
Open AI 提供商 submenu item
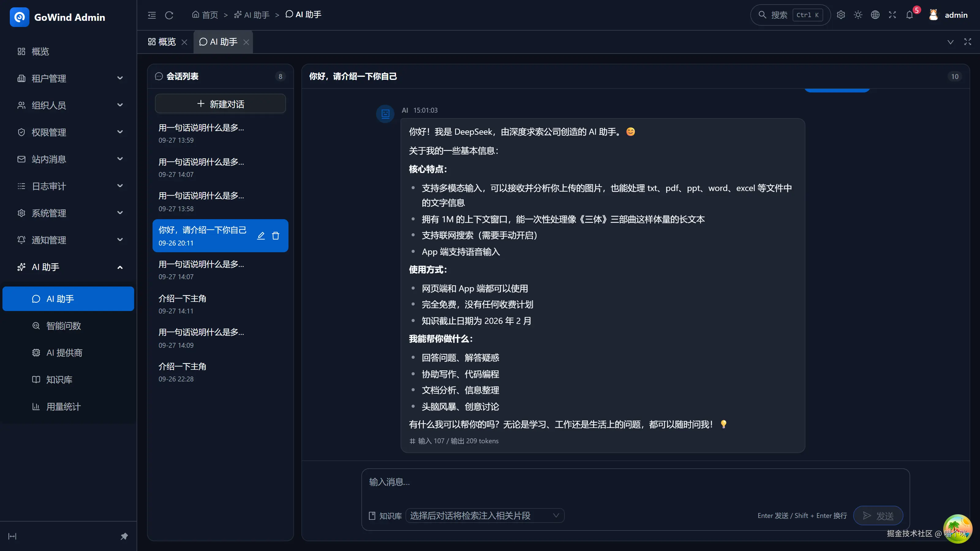pos(69,353)
